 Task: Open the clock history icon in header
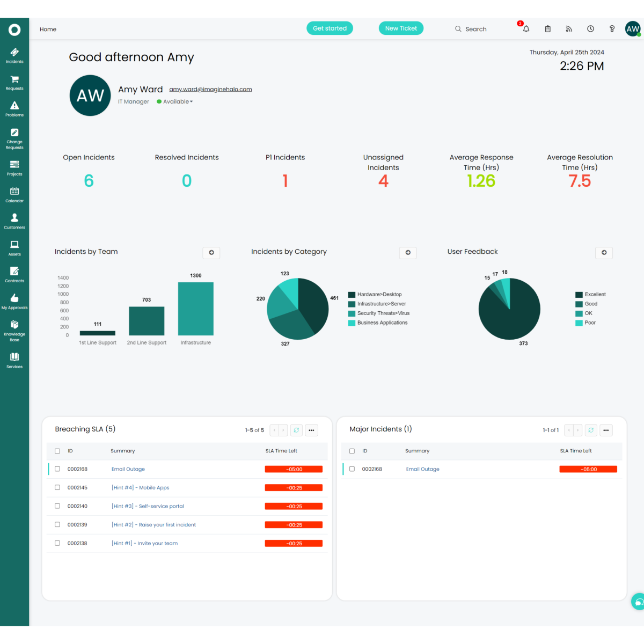pos(590,29)
